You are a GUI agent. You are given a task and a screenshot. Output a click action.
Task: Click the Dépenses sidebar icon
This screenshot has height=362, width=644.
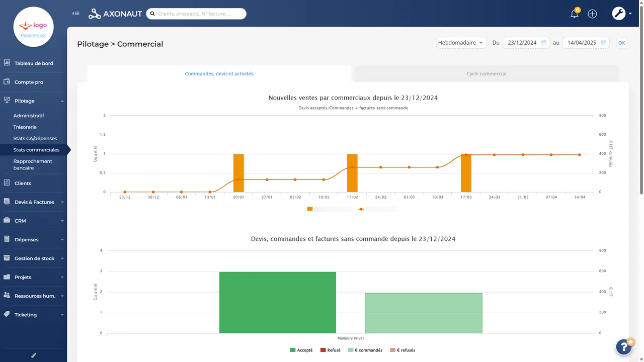coord(7,239)
